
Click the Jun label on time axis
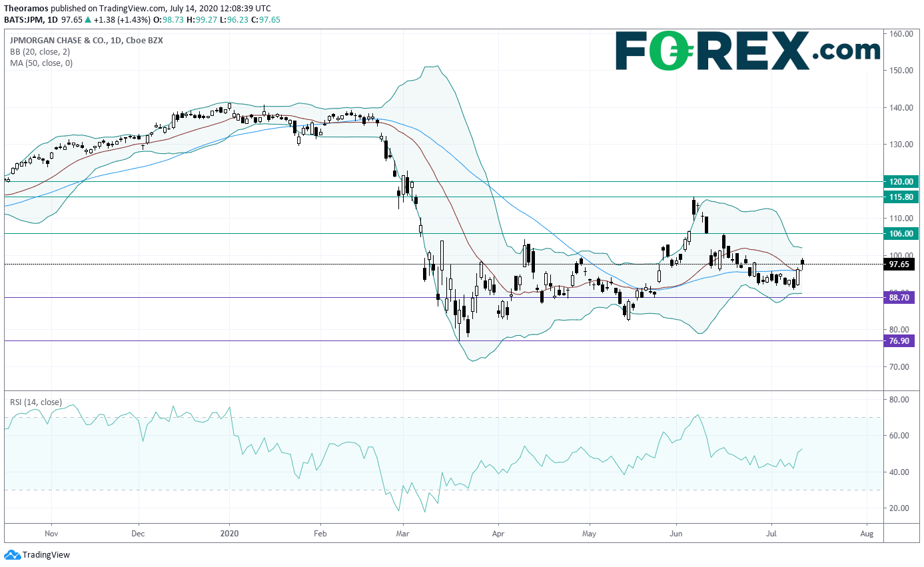(x=676, y=533)
